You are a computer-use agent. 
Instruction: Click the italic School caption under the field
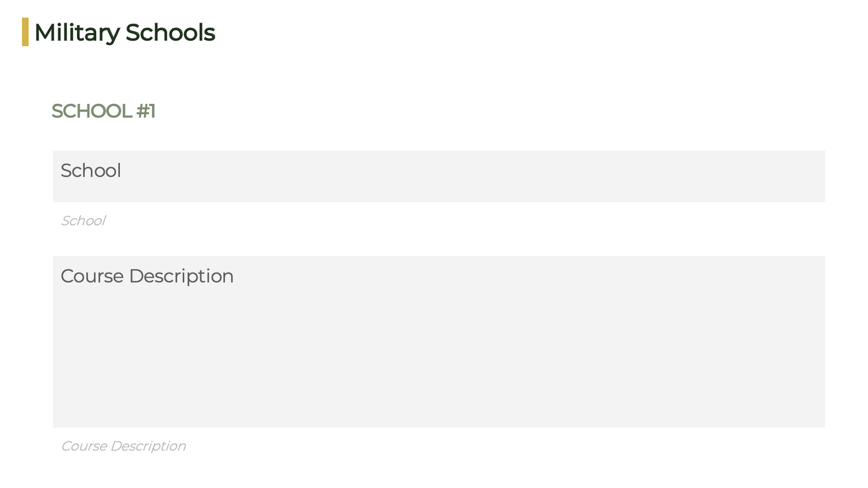coord(83,220)
